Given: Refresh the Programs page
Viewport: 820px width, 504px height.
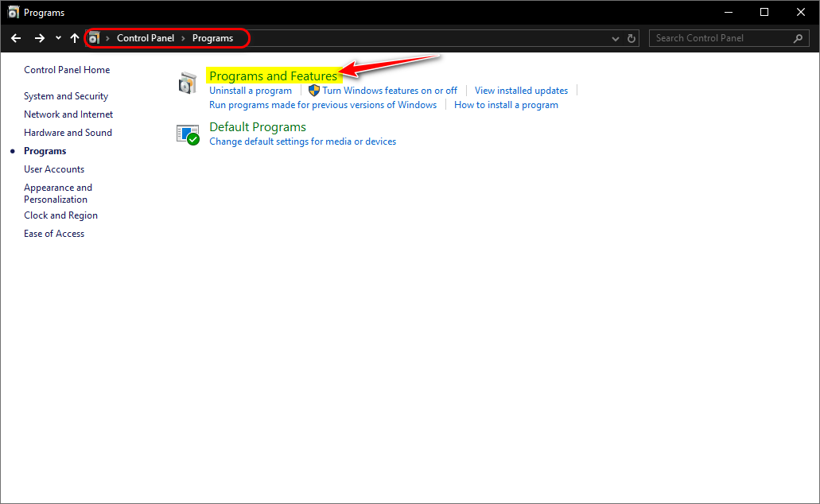Looking at the screenshot, I should click(x=632, y=38).
